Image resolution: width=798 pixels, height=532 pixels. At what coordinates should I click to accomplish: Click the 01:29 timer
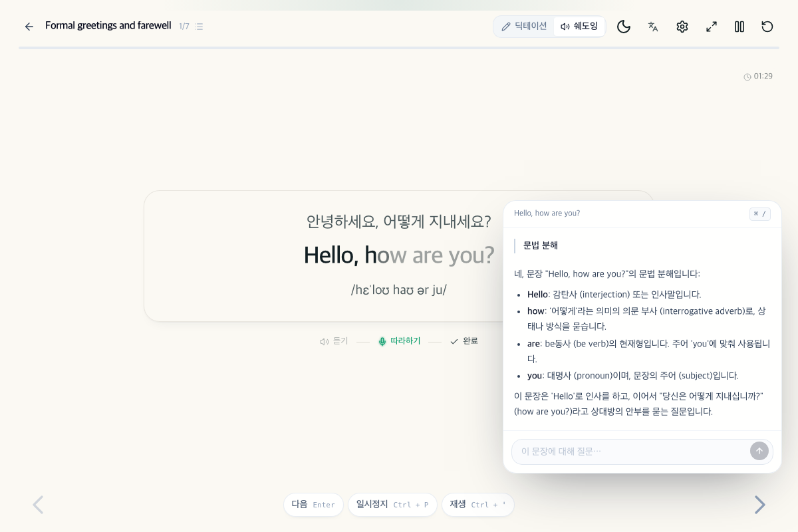pos(758,76)
